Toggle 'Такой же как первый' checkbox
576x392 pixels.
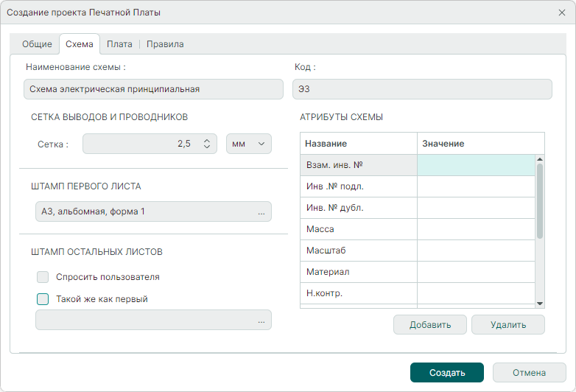pos(43,299)
